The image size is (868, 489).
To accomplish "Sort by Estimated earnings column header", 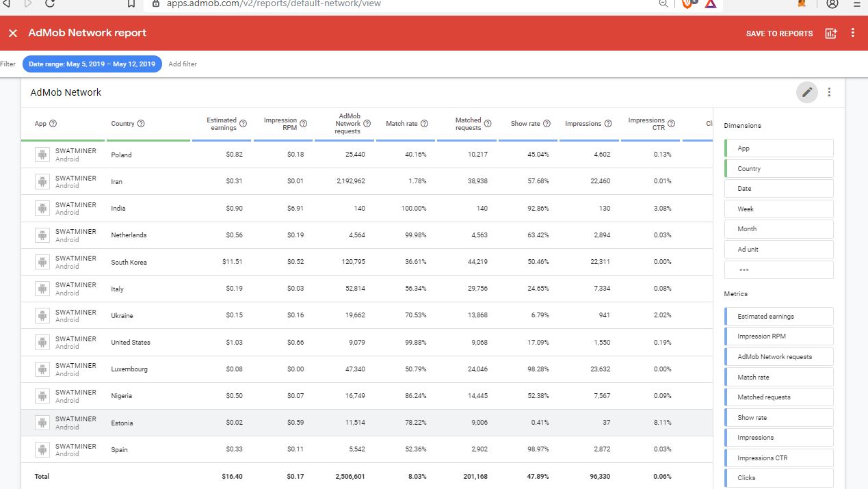I will click(x=222, y=124).
